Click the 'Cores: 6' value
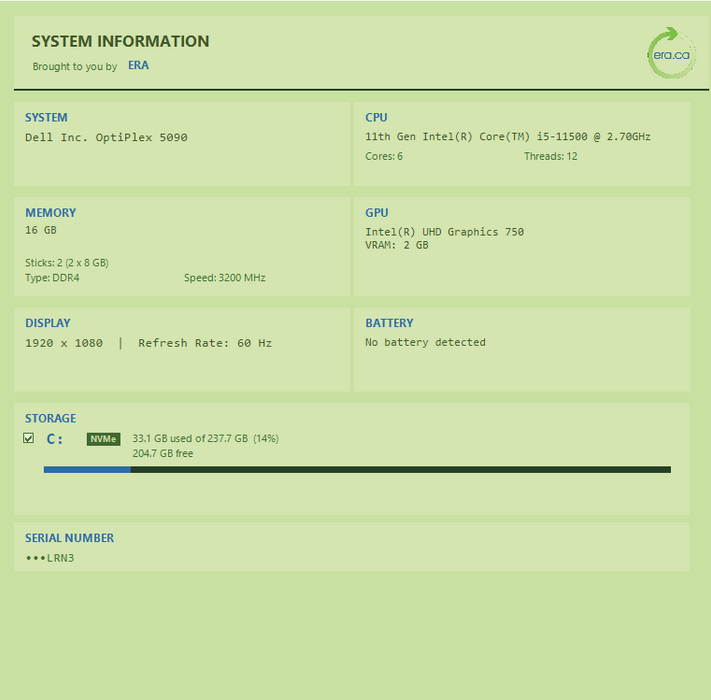Image resolution: width=711 pixels, height=700 pixels. pyautogui.click(x=384, y=156)
